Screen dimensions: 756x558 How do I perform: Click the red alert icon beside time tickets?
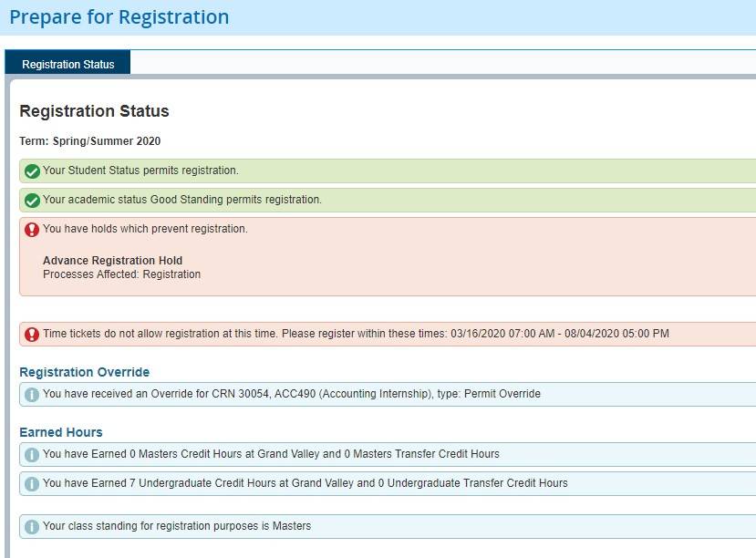32,335
